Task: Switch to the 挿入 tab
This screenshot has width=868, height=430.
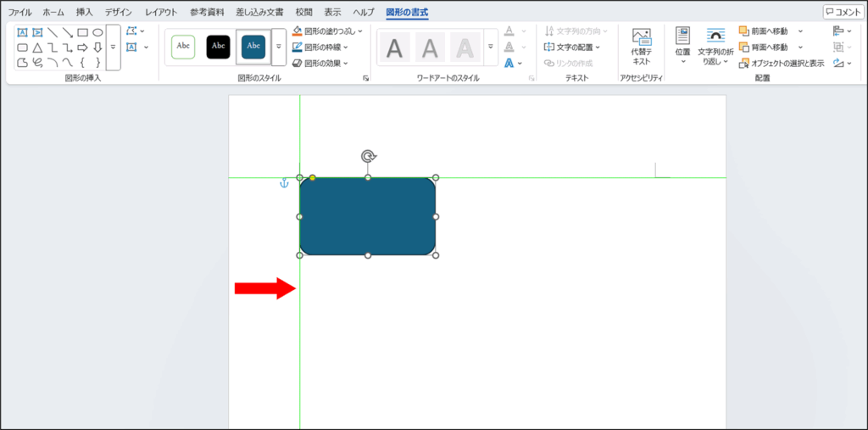Action: 85,13
